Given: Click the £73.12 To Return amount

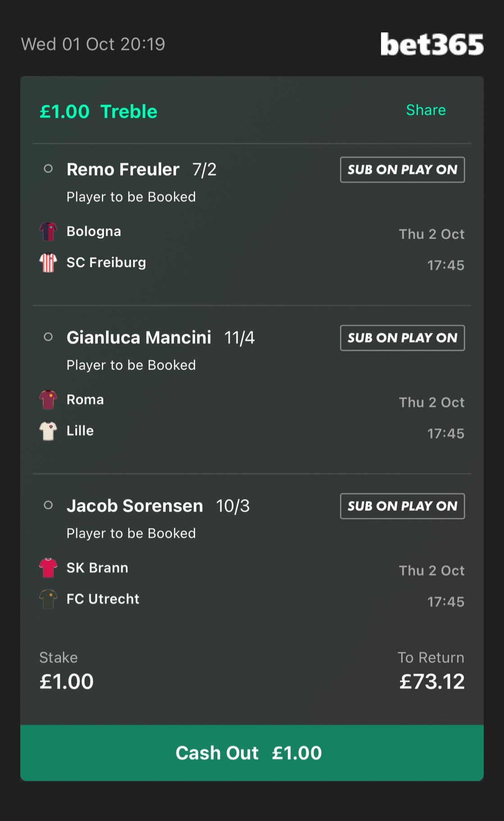Looking at the screenshot, I should coord(431,682).
